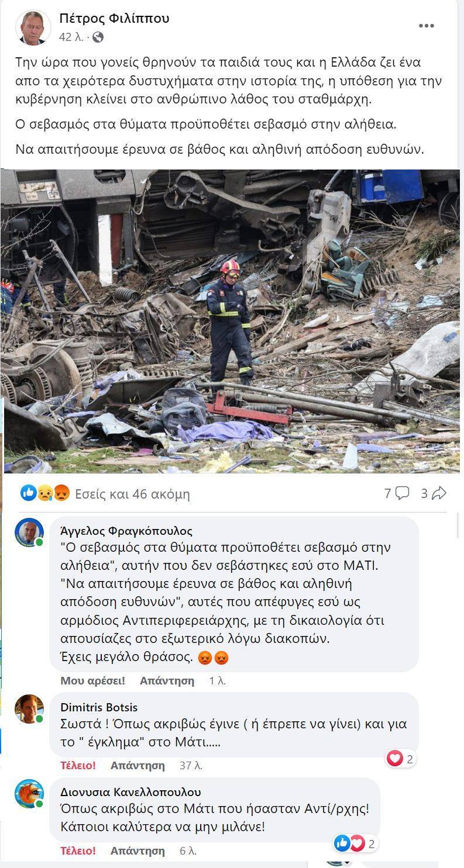
Task: Open Άγγελος Φραγκόπουλος avatar
Action: (x=29, y=532)
